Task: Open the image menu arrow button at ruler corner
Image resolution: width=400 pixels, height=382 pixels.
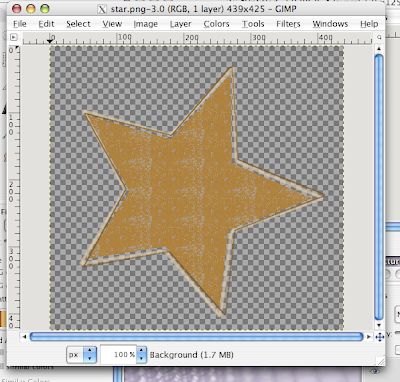Action: coord(14,37)
